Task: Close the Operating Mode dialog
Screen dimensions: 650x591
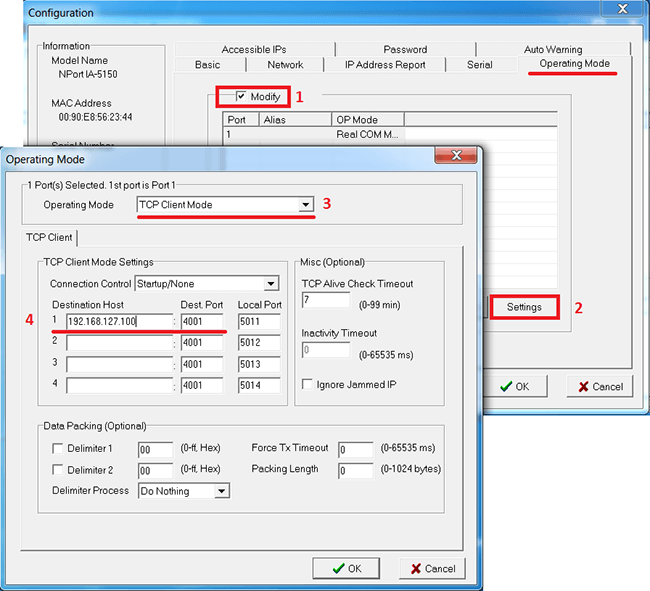Action: [x=456, y=155]
